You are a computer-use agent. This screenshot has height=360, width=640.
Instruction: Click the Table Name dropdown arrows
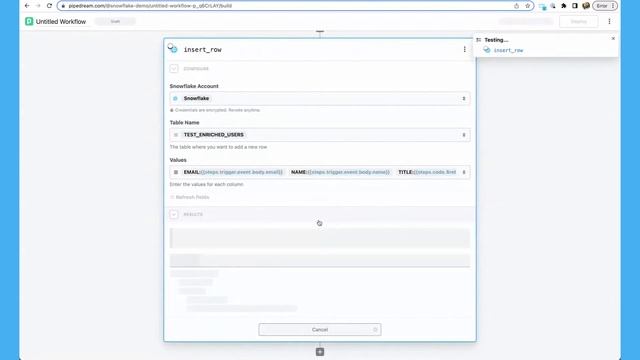coord(464,135)
